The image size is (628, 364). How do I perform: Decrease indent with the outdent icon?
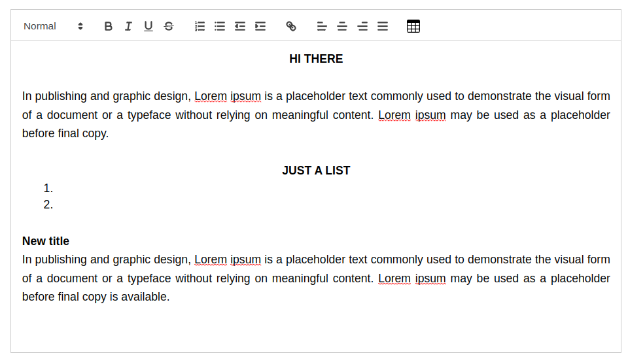[x=240, y=26]
